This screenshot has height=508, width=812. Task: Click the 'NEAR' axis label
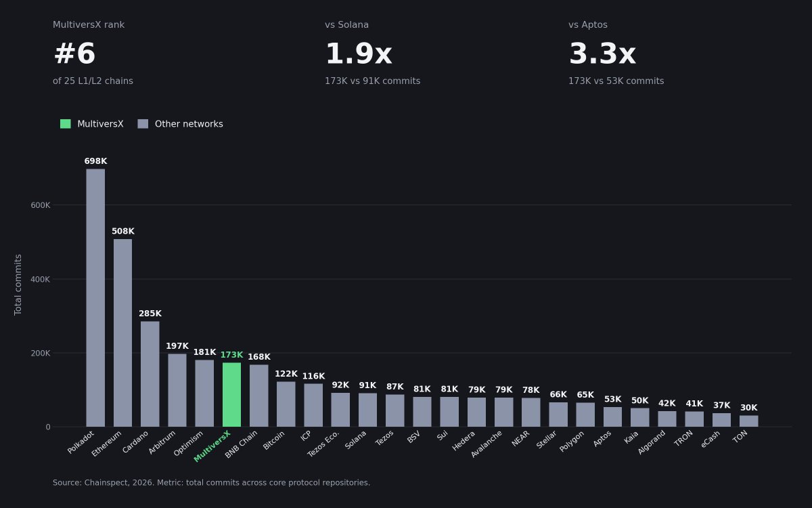(521, 439)
